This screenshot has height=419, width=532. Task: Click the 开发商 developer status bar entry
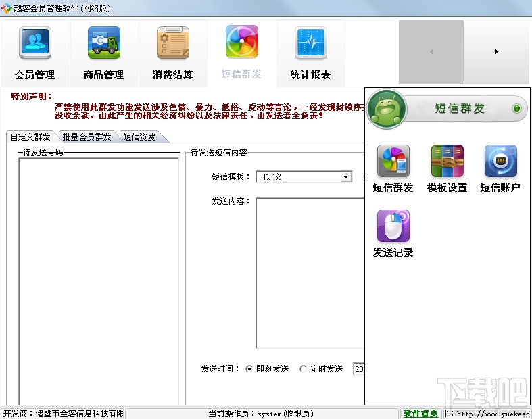tap(64, 414)
